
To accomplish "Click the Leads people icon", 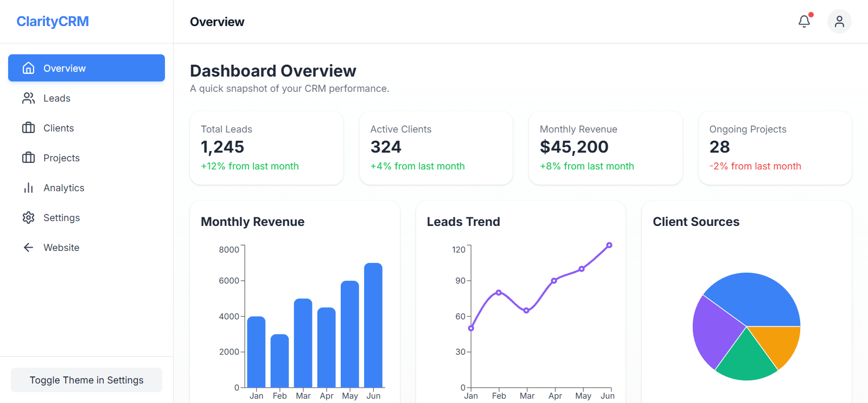I will [x=28, y=98].
